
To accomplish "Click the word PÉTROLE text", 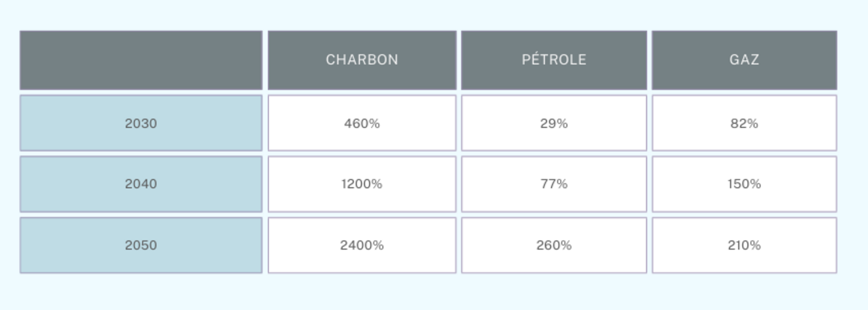I will 554,60.
